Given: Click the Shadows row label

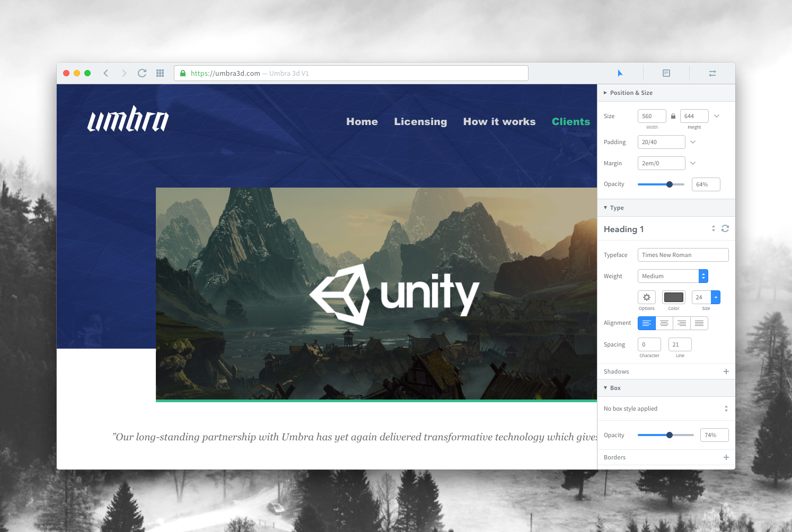Looking at the screenshot, I should pos(616,371).
